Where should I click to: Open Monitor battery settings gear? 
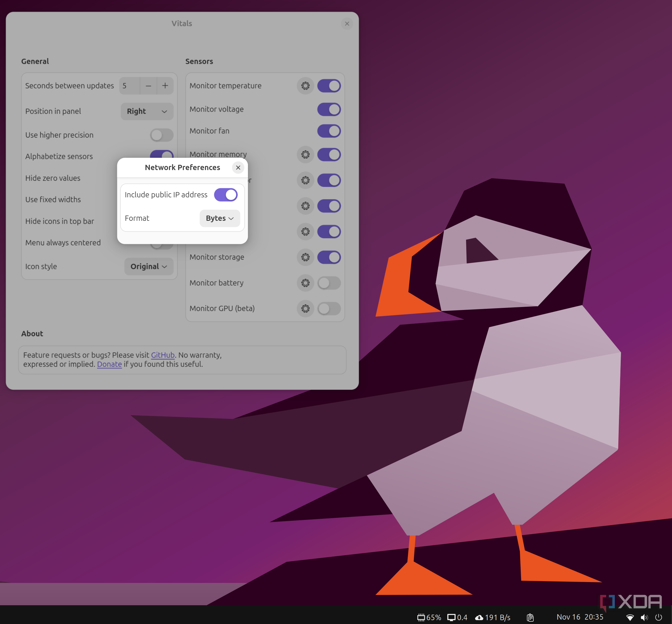tap(305, 283)
